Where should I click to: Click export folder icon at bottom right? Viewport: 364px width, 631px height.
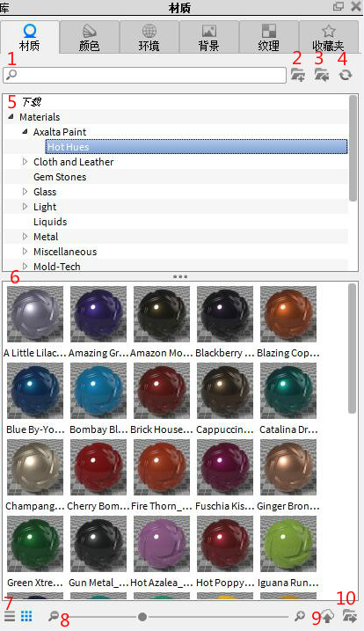point(350,616)
